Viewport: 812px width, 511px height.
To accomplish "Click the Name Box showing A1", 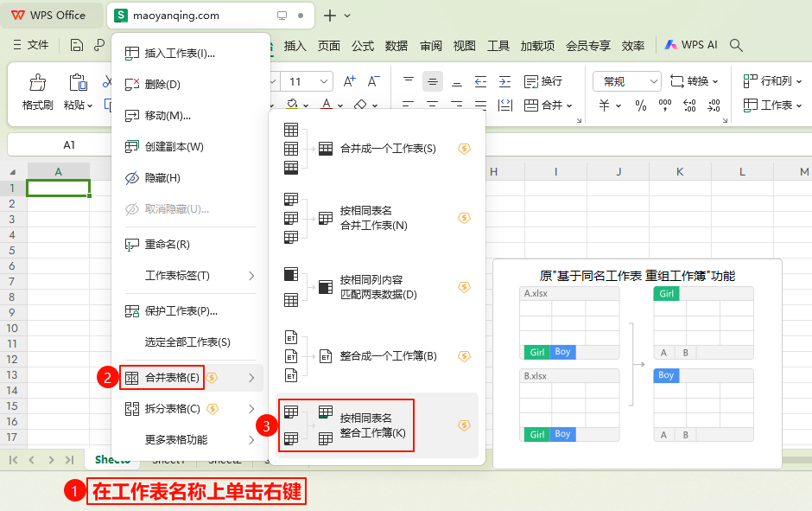I will click(69, 144).
